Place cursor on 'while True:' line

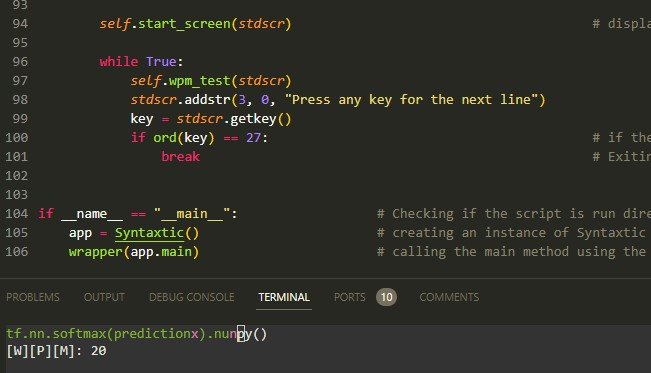coord(141,62)
